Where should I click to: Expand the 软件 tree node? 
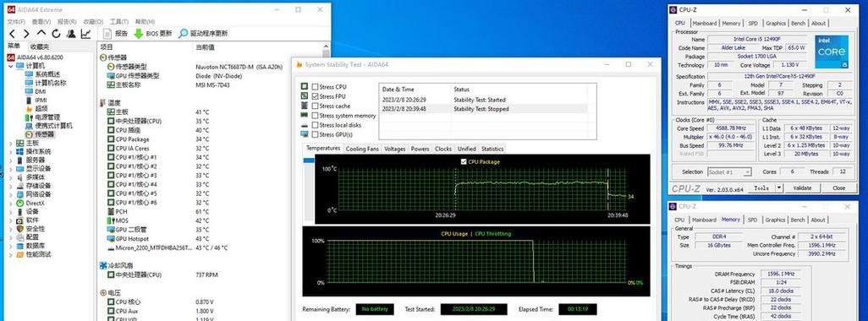pos(10,220)
